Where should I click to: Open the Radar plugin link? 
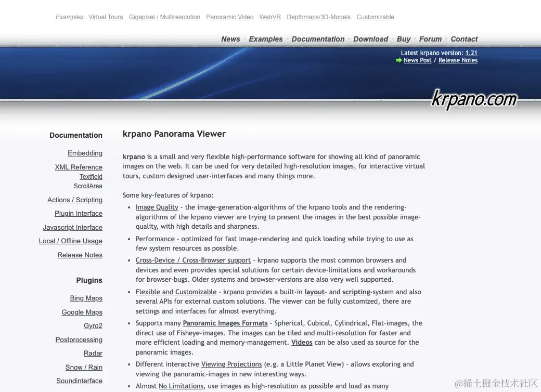(x=93, y=354)
